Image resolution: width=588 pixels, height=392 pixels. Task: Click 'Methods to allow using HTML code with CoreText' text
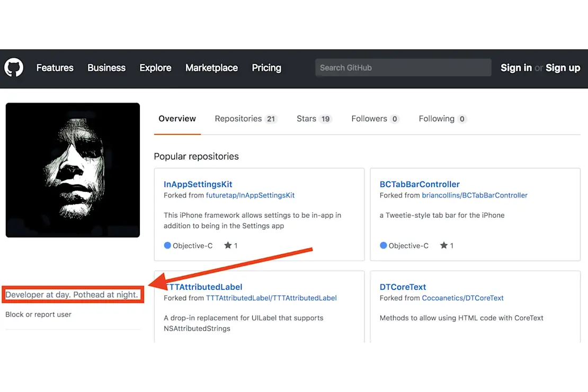click(x=461, y=318)
